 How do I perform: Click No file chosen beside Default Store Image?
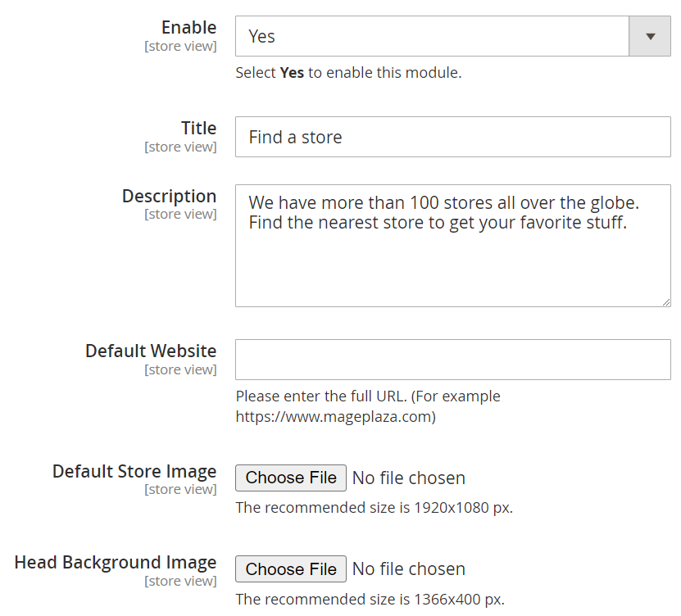click(x=408, y=478)
